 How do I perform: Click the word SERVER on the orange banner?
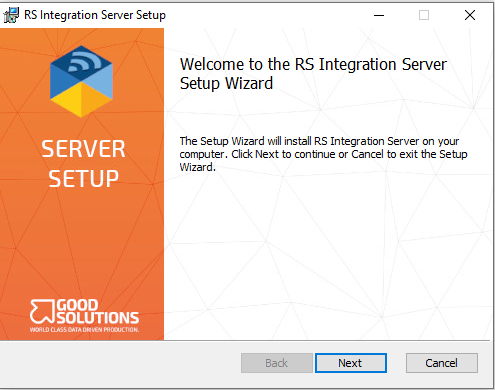click(83, 149)
